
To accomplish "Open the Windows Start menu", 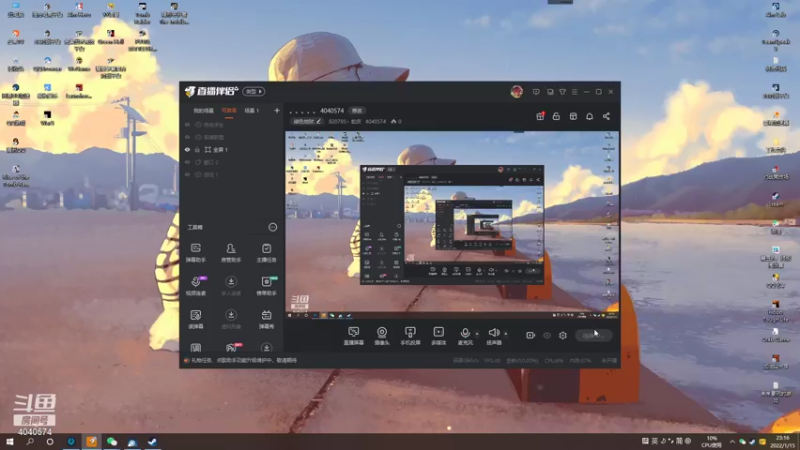I will click(10, 442).
